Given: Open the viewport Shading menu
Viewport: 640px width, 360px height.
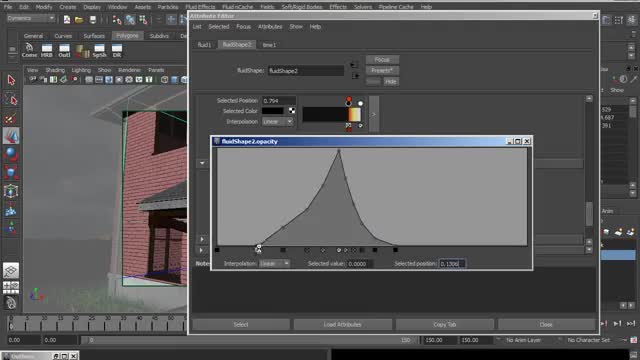Looking at the screenshot, I should (55, 70).
